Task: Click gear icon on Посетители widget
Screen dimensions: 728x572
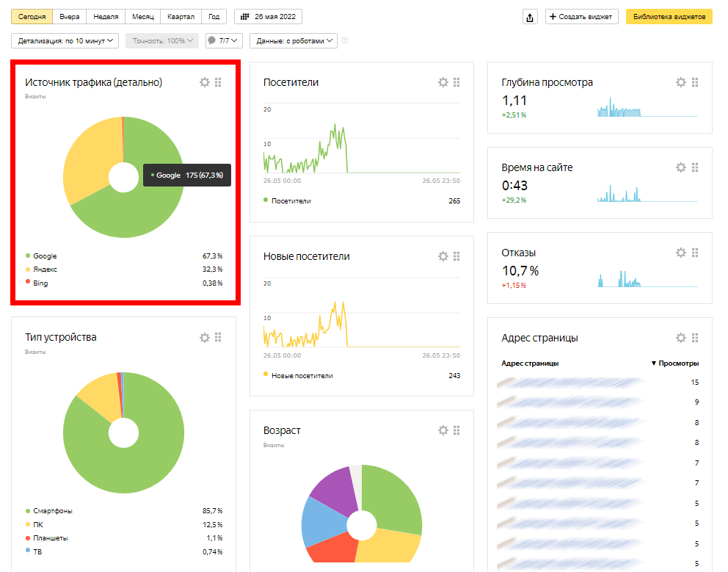Action: [x=443, y=82]
